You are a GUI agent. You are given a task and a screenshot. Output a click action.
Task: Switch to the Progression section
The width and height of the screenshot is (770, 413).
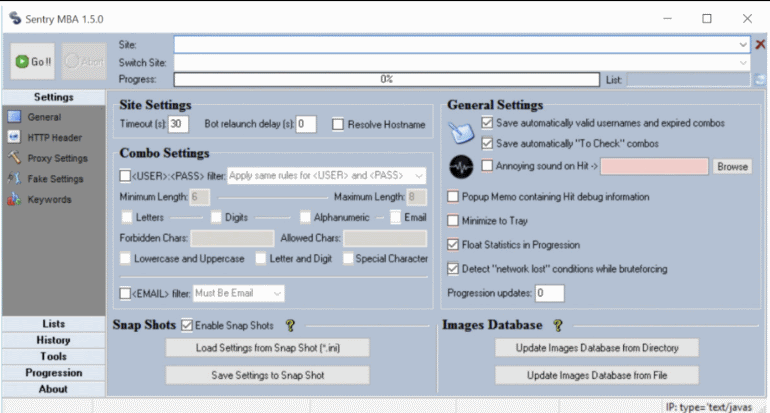pyautogui.click(x=54, y=372)
